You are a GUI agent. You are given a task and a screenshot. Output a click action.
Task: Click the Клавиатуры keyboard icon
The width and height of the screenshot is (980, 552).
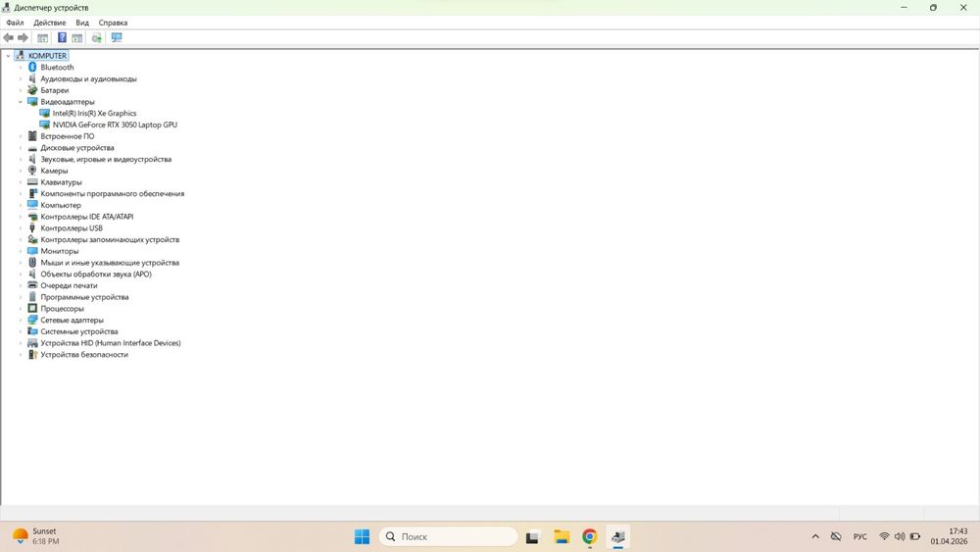32,182
